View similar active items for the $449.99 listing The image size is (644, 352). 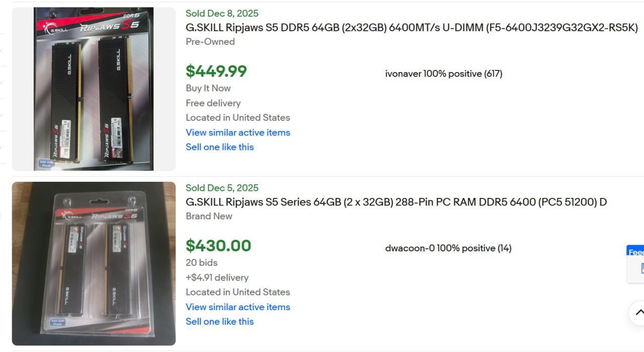(237, 132)
